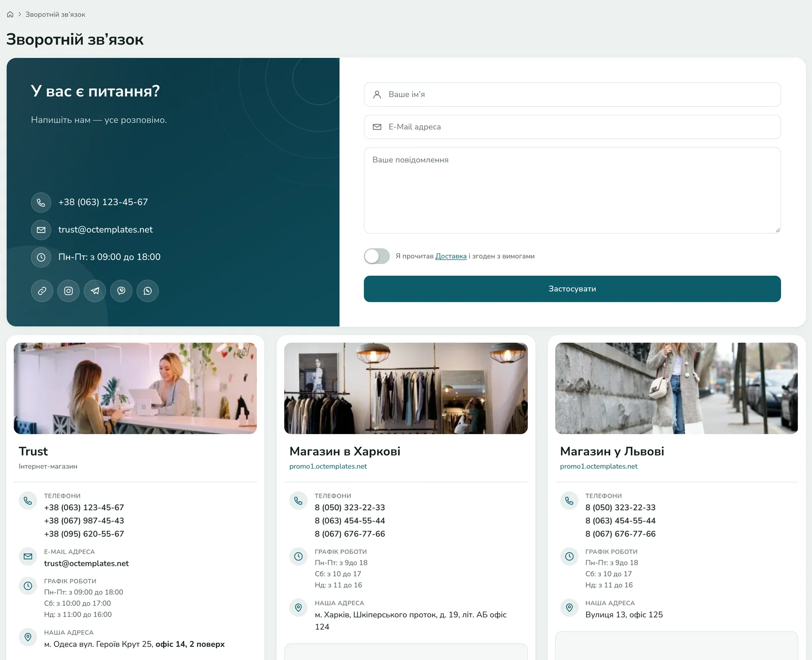Open promo1.octemplates.net link under Магазин у Львові
The height and width of the screenshot is (660, 812).
click(598, 467)
